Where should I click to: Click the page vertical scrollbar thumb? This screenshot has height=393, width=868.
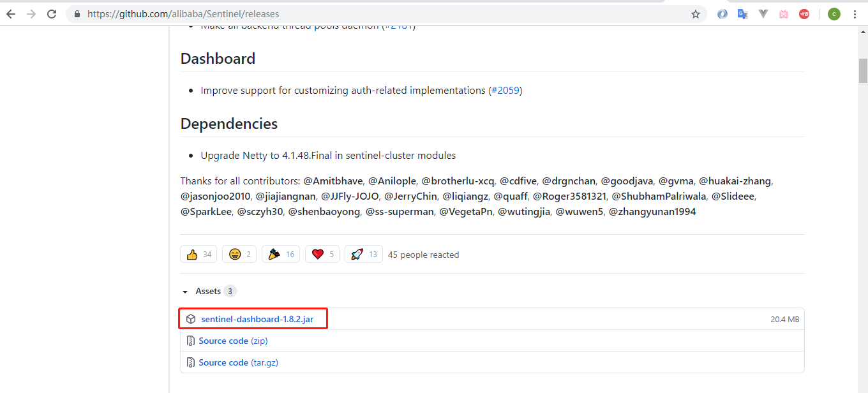[863, 70]
